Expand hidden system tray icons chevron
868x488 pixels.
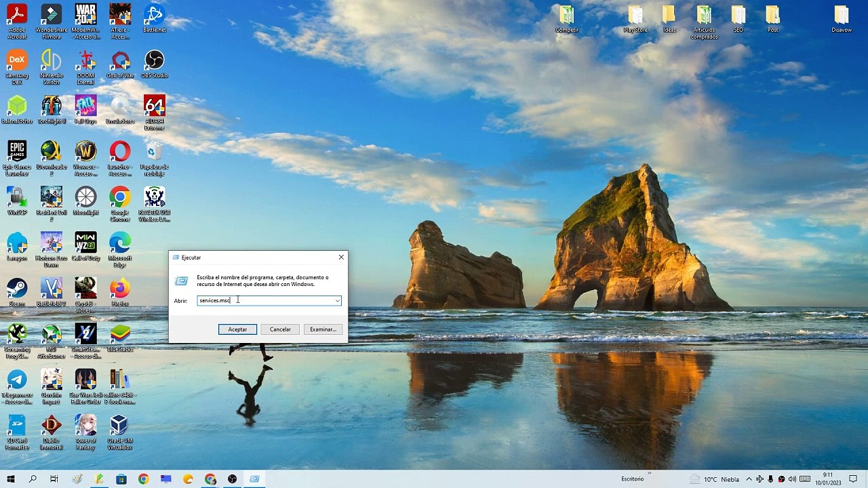click(749, 479)
